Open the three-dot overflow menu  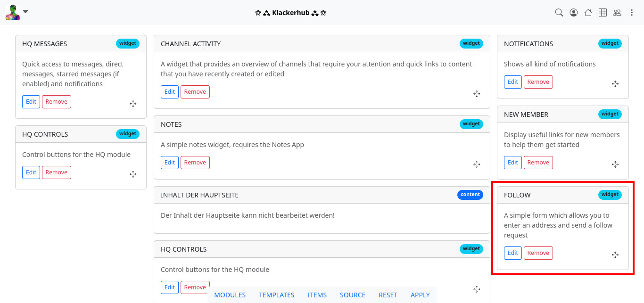pyautogui.click(x=632, y=13)
